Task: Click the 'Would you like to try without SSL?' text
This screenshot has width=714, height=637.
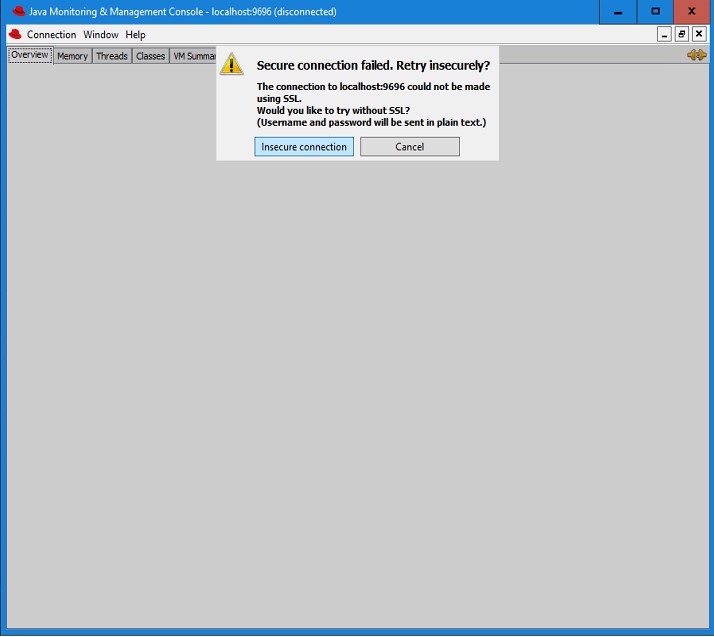Action: tap(333, 111)
